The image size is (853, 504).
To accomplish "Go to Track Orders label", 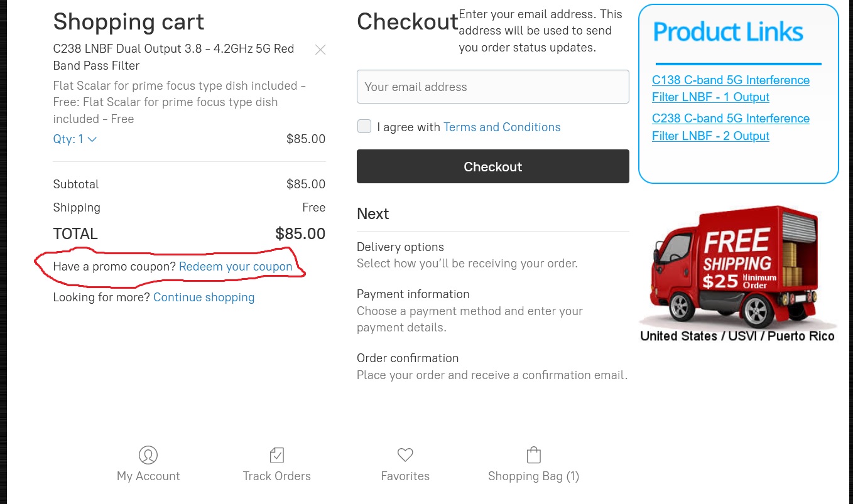I will (x=277, y=476).
